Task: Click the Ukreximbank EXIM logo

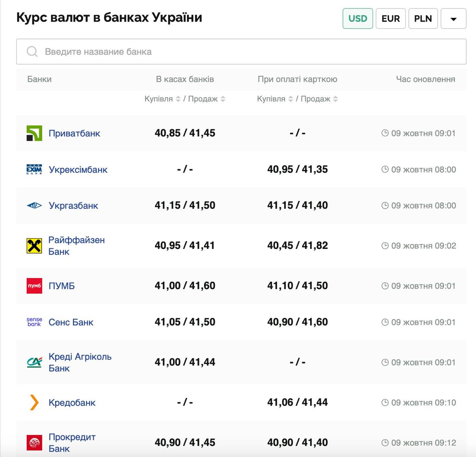Action: click(34, 169)
